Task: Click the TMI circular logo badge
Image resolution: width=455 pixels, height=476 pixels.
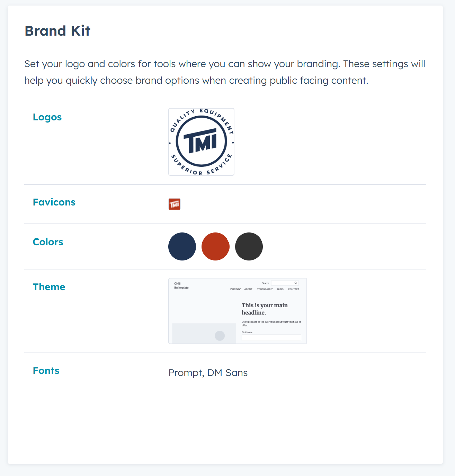Action: point(201,142)
